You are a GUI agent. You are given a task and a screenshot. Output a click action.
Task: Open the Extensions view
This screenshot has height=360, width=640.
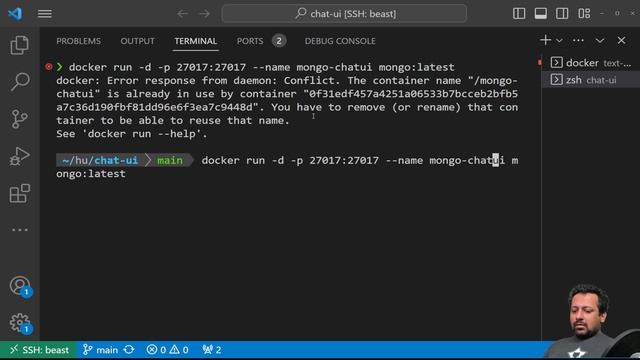click(20, 193)
